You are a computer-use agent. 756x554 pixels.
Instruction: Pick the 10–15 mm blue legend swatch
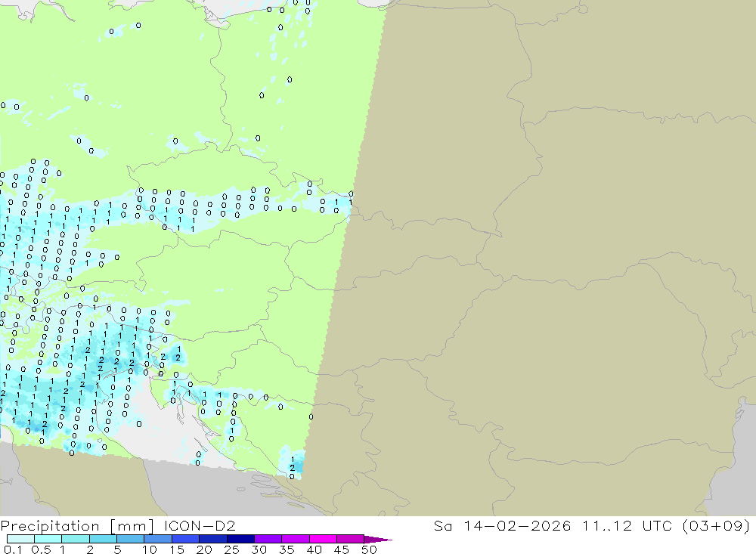tap(158, 539)
